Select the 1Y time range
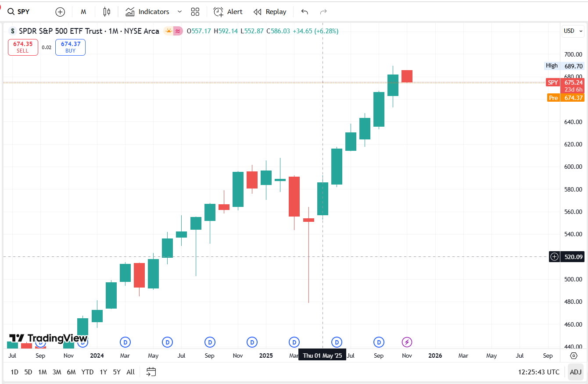This screenshot has width=588, height=384. click(x=103, y=372)
